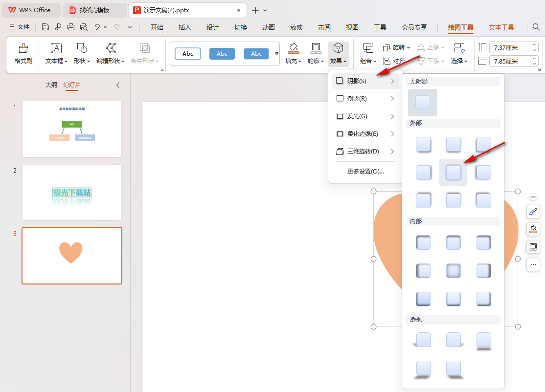
Task: Open the Shadow (阴影) submenu
Action: pyautogui.click(x=365, y=81)
